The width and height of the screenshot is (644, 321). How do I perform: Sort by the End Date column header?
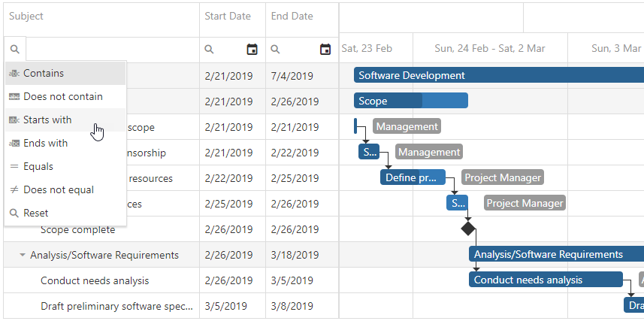click(x=292, y=17)
